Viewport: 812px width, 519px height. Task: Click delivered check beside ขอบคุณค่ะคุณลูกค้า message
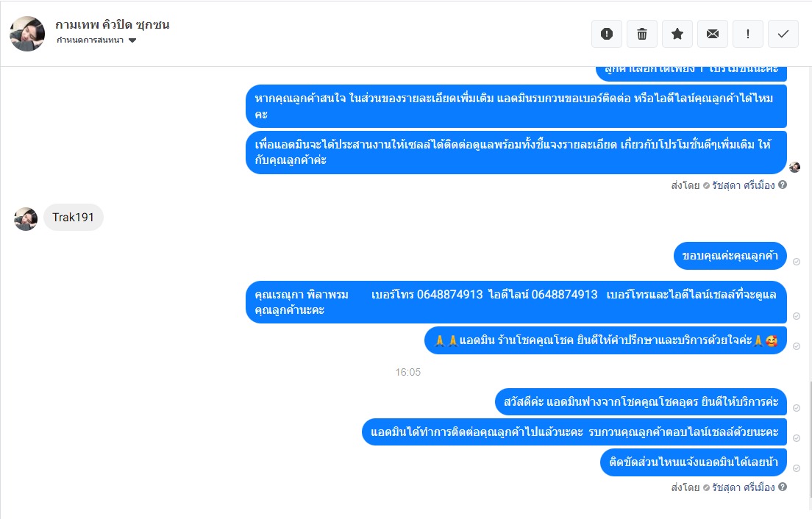[797, 262]
